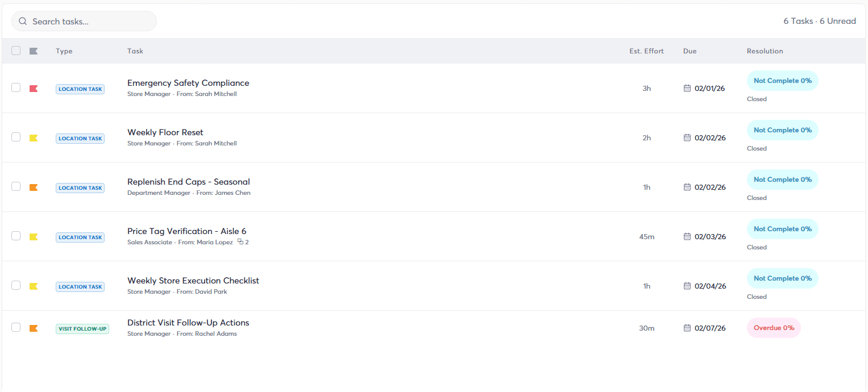Click the yellow flag on Weekly Floor Reset
Viewport: 868px width, 392px height.
click(x=34, y=138)
